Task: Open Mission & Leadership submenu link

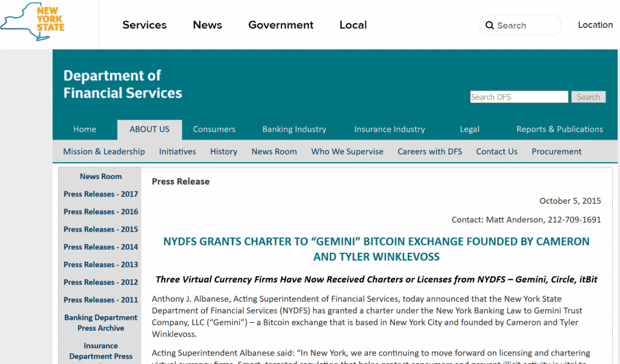Action: [104, 152]
